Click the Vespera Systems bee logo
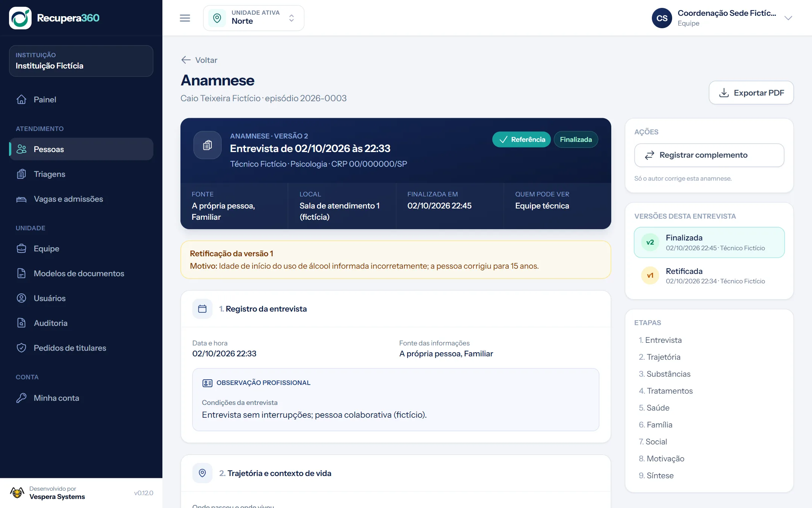The height and width of the screenshot is (508, 812). [17, 493]
